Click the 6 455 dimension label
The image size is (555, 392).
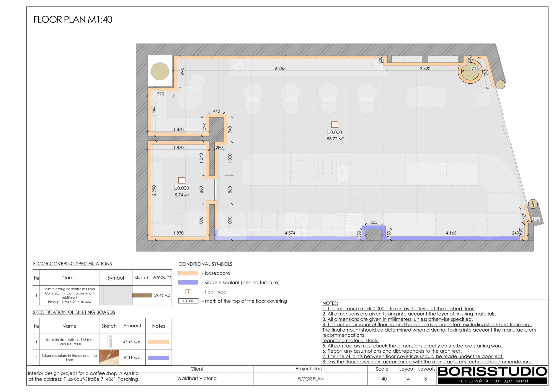280,69
